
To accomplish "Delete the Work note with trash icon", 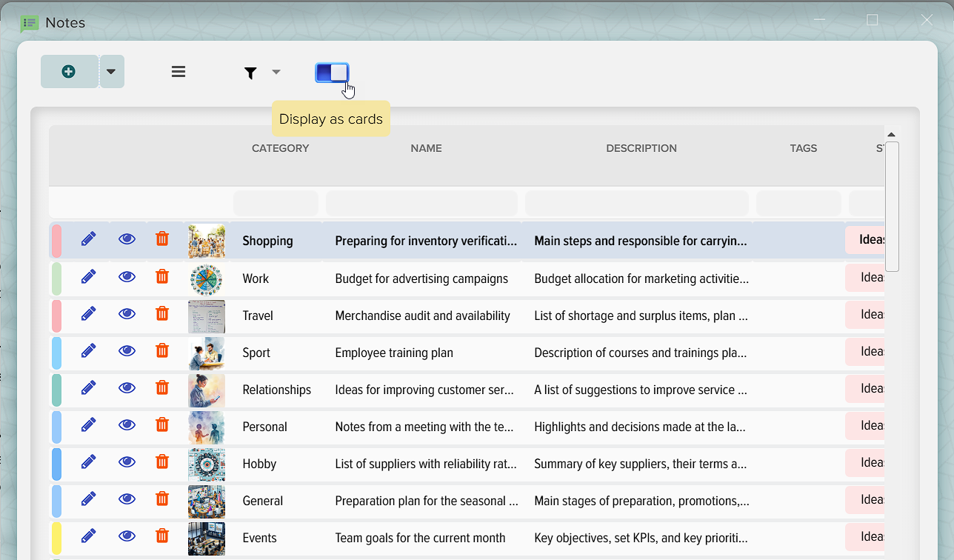I will pyautogui.click(x=162, y=276).
